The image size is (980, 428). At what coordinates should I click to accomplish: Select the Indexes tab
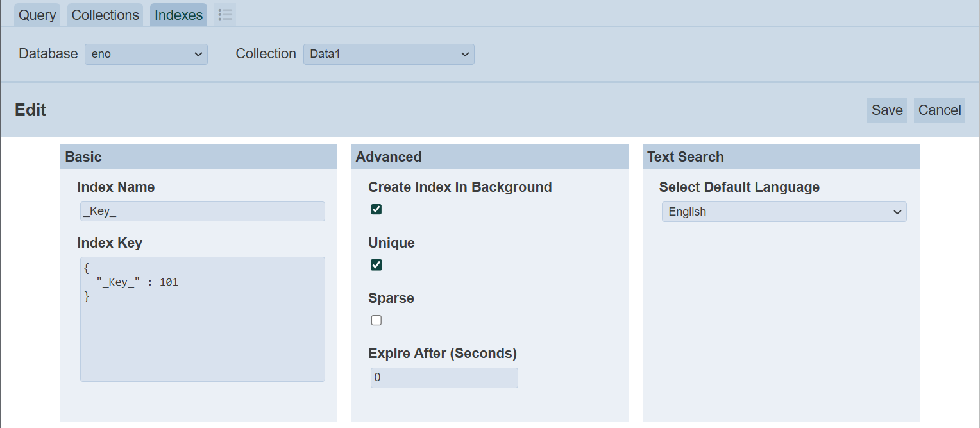[178, 15]
